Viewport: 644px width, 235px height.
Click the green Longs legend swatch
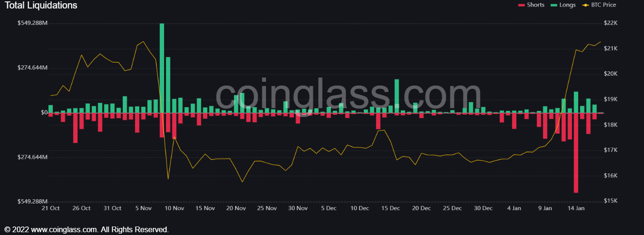pyautogui.click(x=553, y=5)
